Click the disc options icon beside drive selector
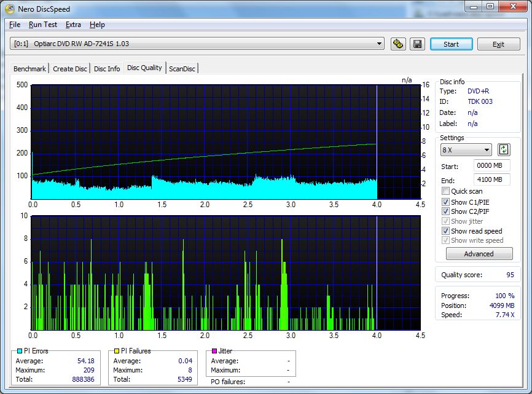532x394 pixels. tap(398, 44)
